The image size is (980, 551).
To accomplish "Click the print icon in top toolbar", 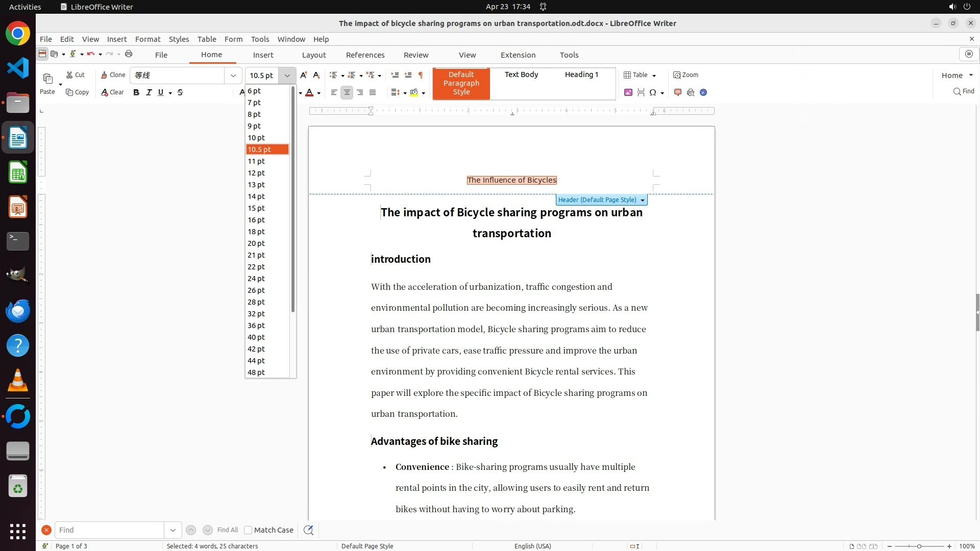I will [129, 54].
